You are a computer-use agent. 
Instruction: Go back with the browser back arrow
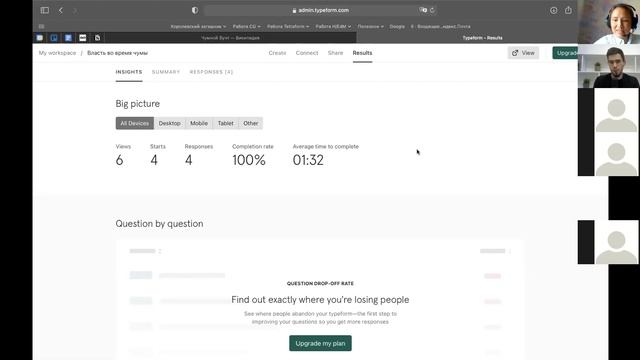pyautogui.click(x=61, y=10)
